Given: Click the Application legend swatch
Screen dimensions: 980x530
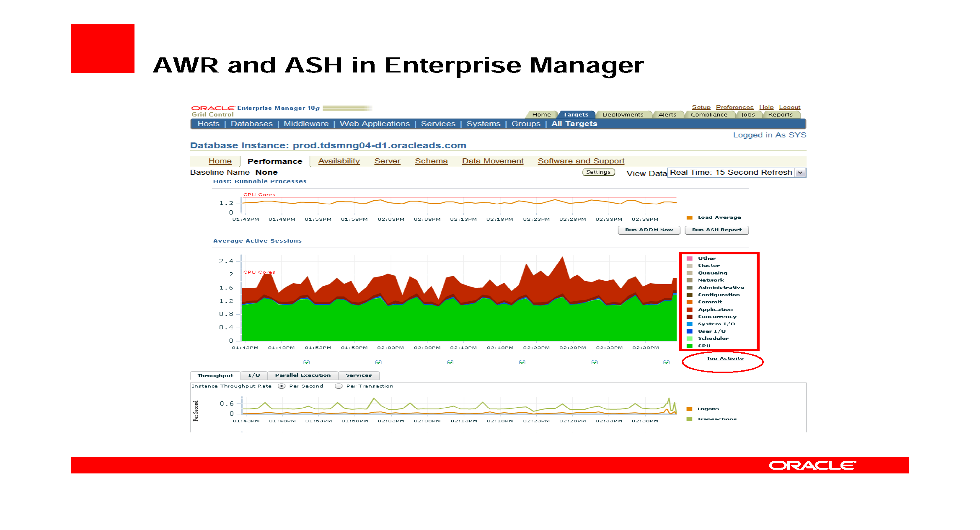Looking at the screenshot, I should pyautogui.click(x=690, y=309).
